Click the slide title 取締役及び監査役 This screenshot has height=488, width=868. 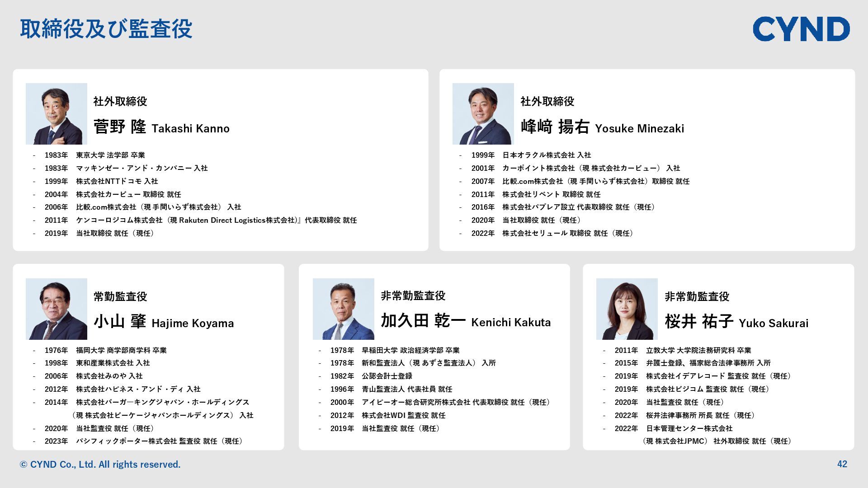[106, 29]
